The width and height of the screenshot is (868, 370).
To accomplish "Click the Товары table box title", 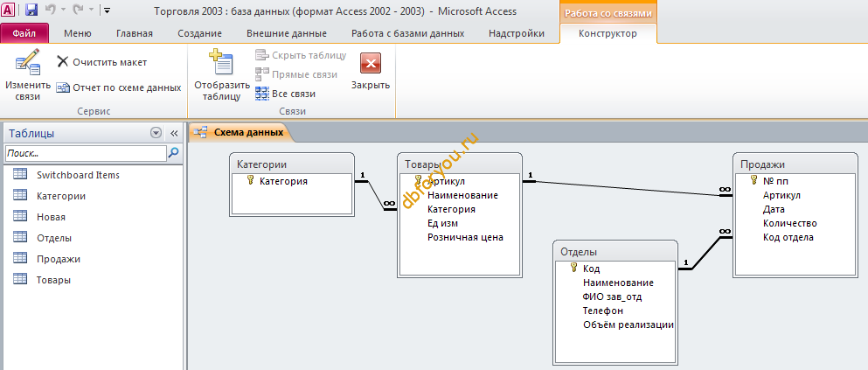I will (422, 164).
